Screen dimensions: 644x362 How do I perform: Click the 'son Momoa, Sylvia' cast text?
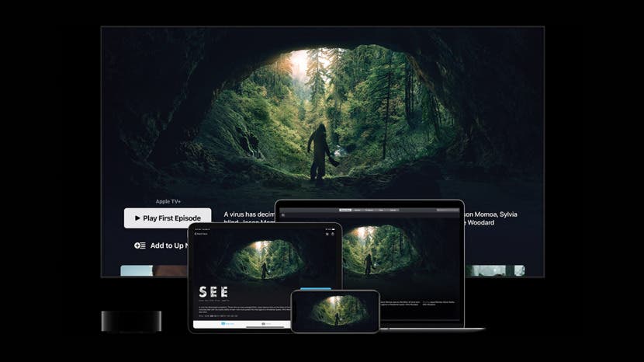[491, 214]
